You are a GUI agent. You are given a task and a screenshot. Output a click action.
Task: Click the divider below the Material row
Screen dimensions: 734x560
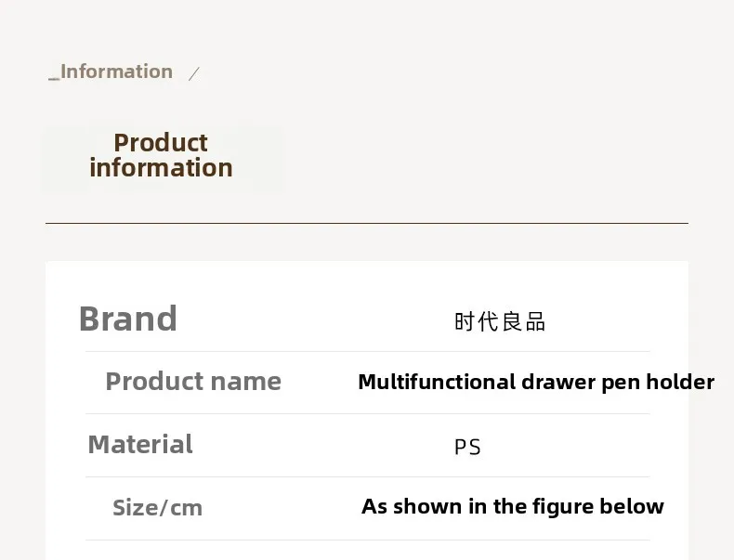click(367, 476)
